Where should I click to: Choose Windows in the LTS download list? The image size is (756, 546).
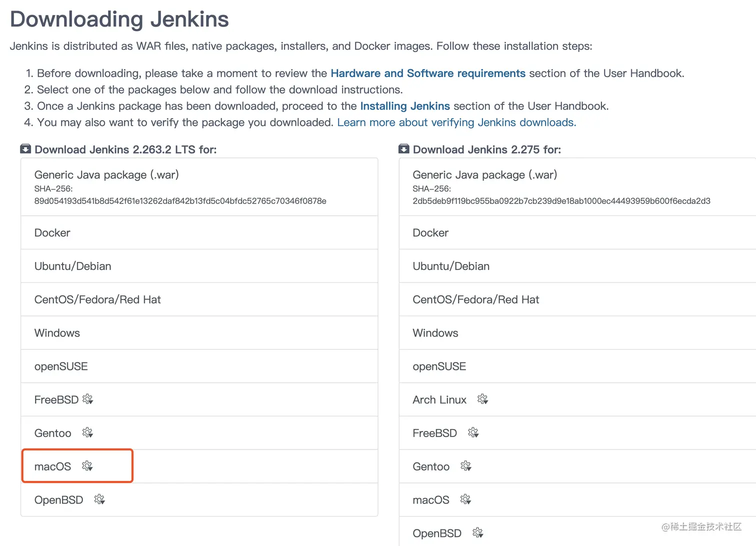tap(199, 333)
